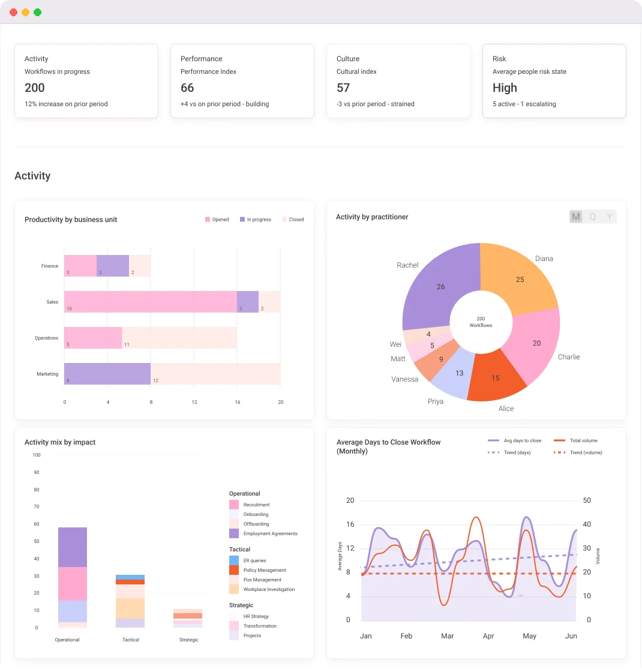Click the Total volume legend line

559,440
